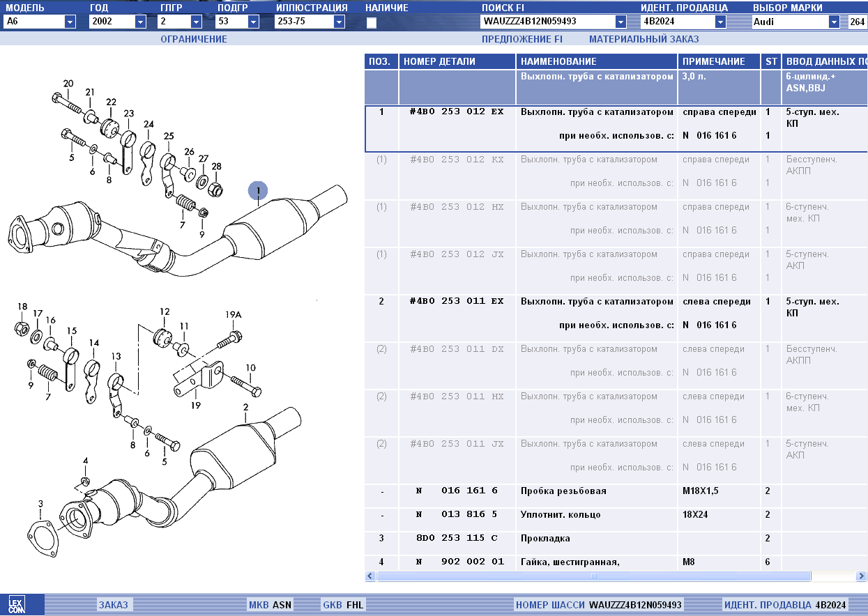The image size is (868, 616).
Task: Click the ПОЗ. column header
Action: click(381, 61)
